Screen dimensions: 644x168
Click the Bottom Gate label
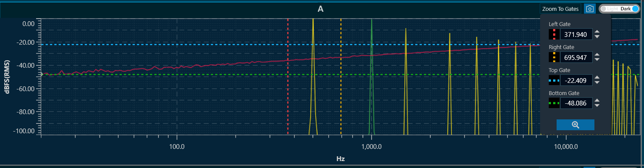[x=564, y=93]
